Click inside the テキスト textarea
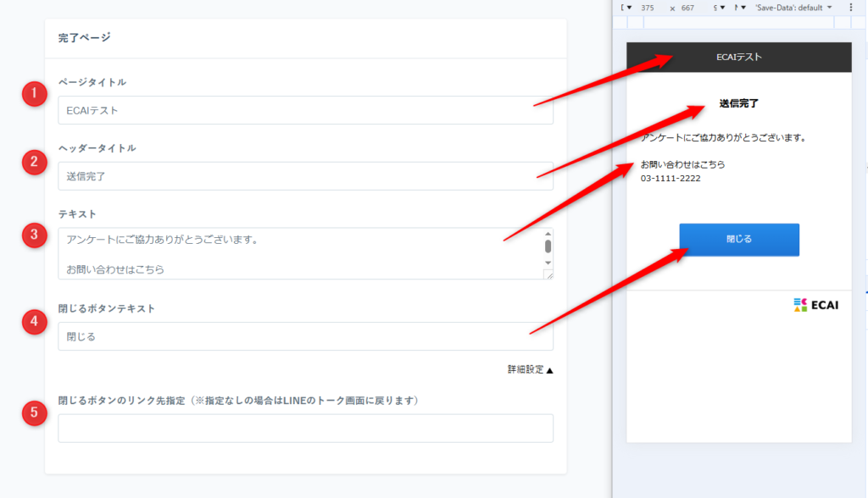 [297, 253]
